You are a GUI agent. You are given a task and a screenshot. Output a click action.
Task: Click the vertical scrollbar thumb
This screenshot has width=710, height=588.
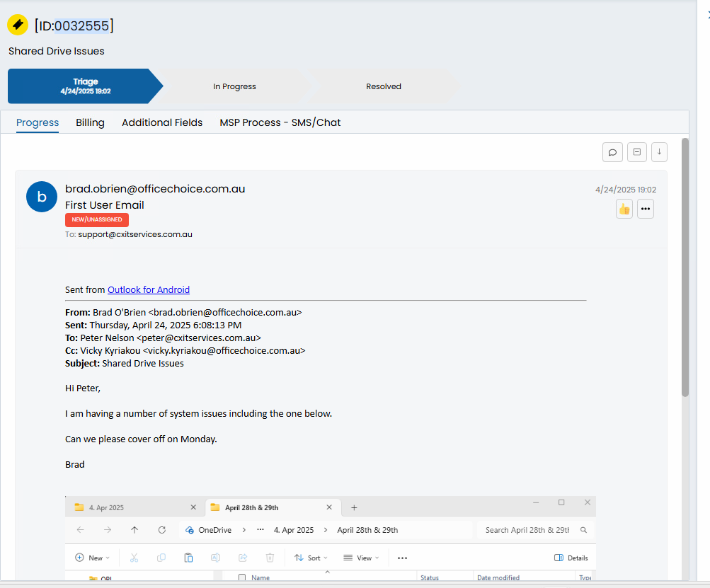(685, 267)
